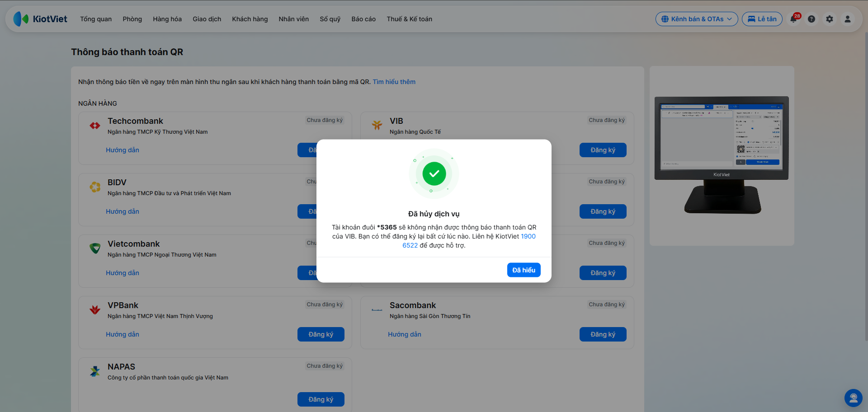Register VIB with its Đăng ký button
Viewport: 868px width, 412px height.
point(603,150)
